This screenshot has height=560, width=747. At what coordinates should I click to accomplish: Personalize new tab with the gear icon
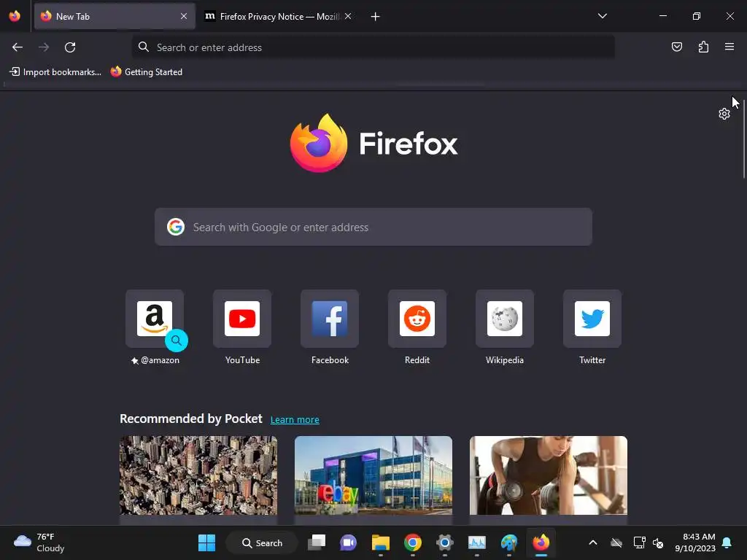[724, 114]
